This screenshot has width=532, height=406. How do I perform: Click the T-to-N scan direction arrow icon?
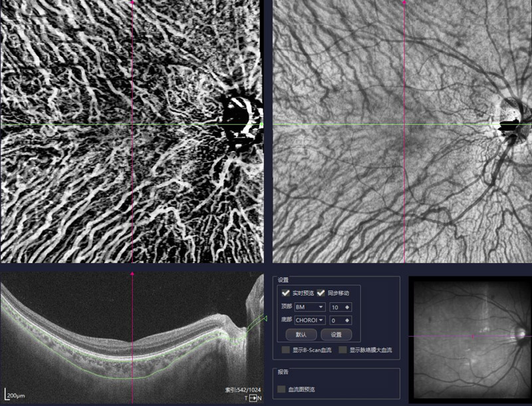pyautogui.click(x=252, y=397)
